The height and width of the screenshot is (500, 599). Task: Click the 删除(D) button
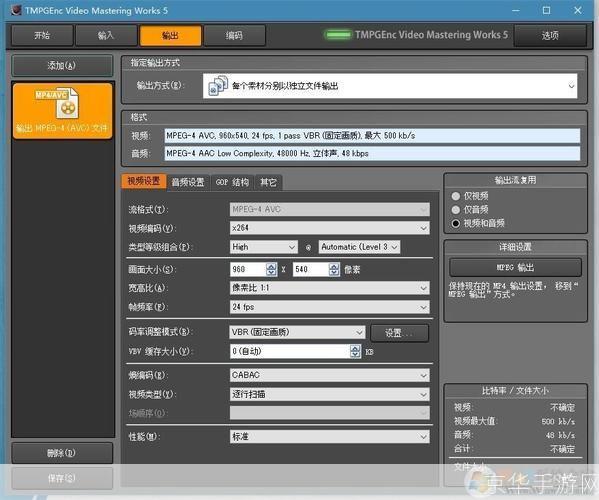tap(62, 453)
